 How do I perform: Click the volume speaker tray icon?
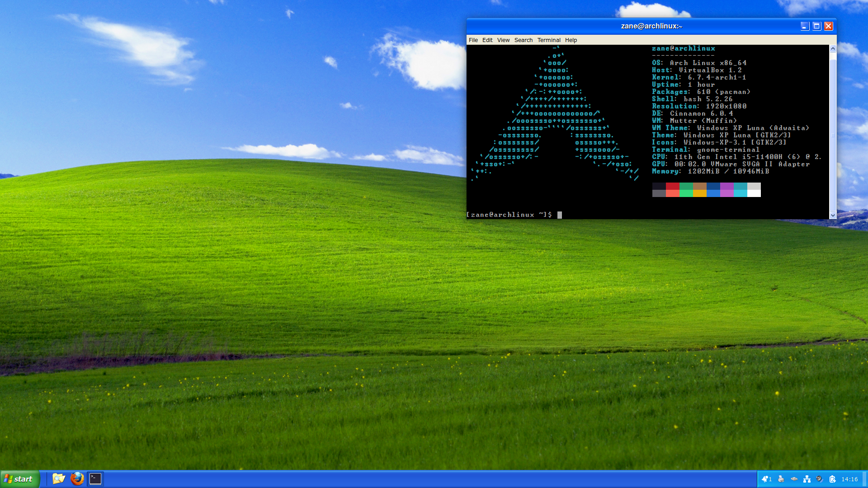pos(819,479)
